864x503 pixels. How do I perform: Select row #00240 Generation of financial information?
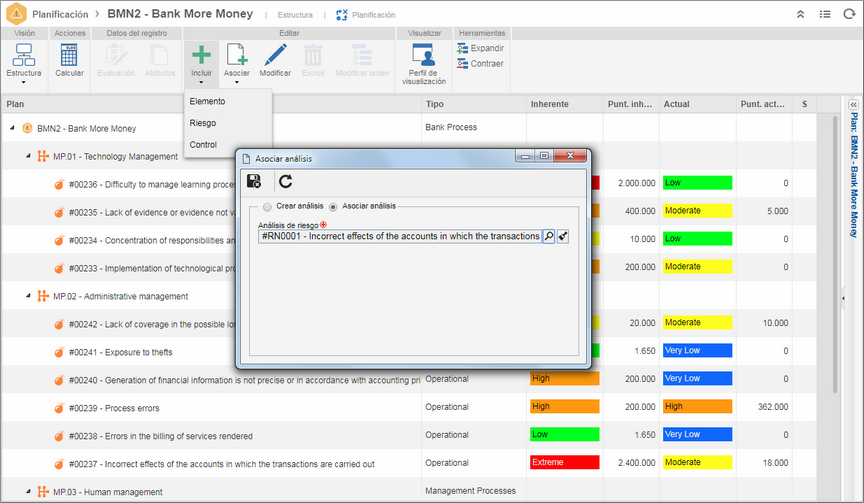click(408, 380)
